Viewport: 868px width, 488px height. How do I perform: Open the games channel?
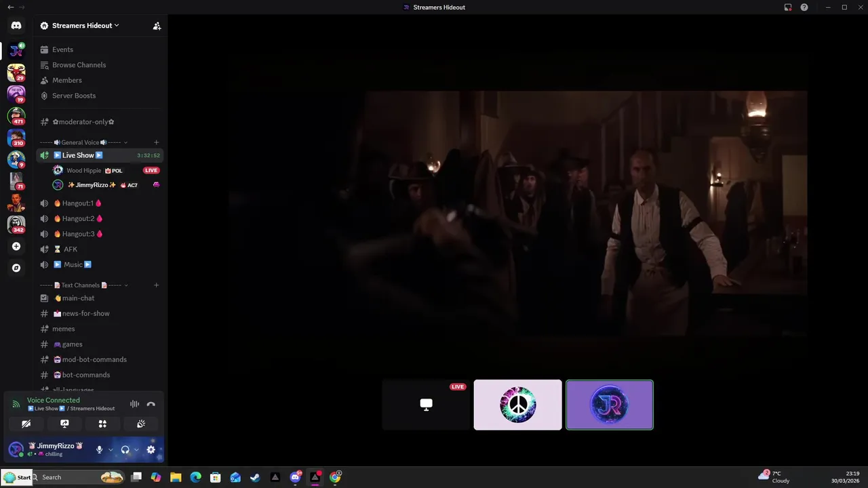pyautogui.click(x=100, y=344)
